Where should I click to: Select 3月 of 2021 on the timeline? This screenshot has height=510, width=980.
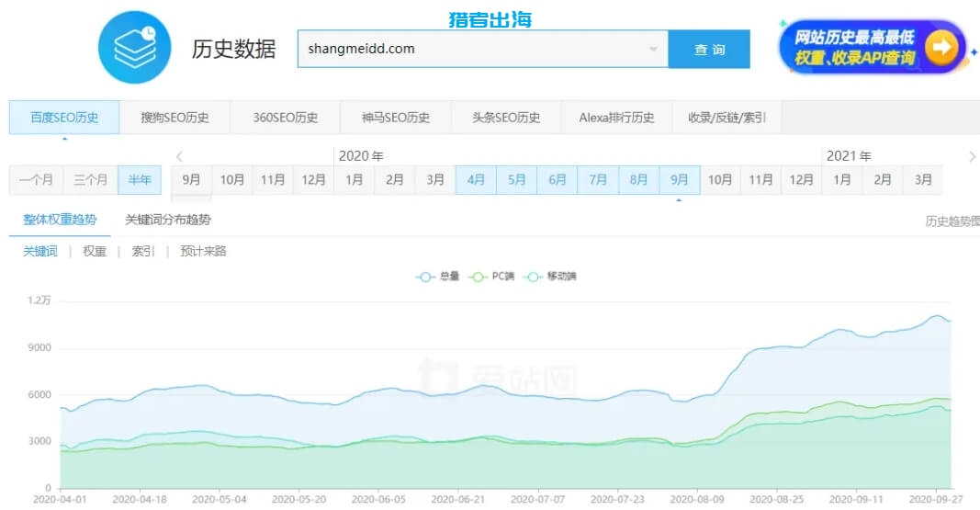click(x=922, y=180)
